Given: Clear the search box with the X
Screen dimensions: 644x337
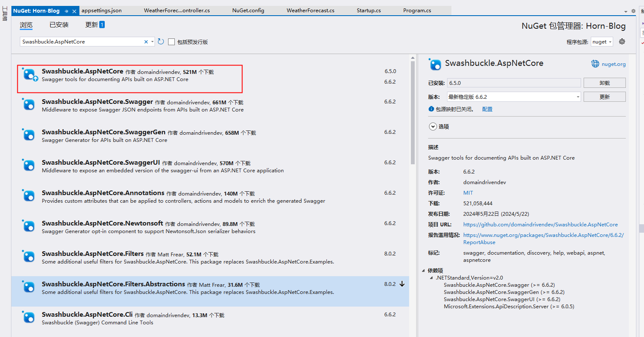Looking at the screenshot, I should pyautogui.click(x=146, y=42).
